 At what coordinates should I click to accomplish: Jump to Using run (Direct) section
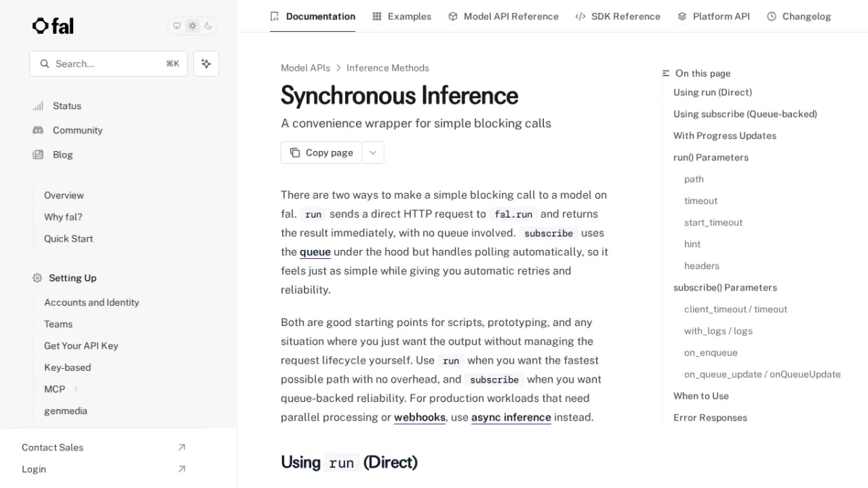point(712,93)
